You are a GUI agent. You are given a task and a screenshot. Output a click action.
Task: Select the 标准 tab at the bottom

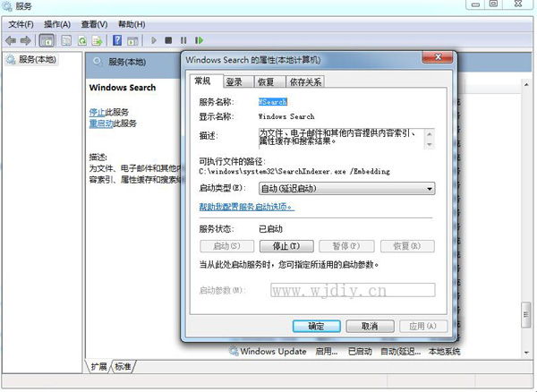(x=123, y=367)
